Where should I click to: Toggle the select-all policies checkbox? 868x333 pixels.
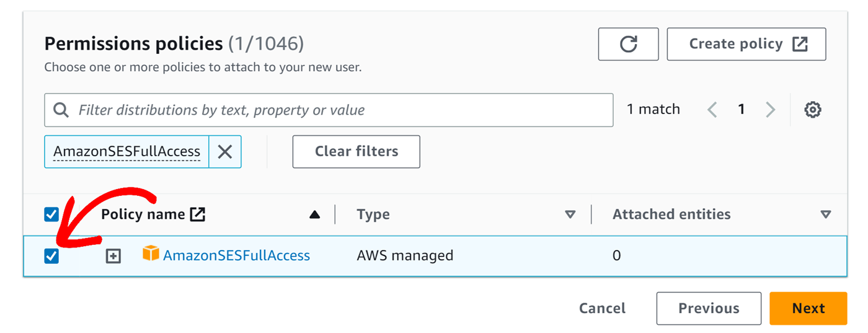coord(51,215)
